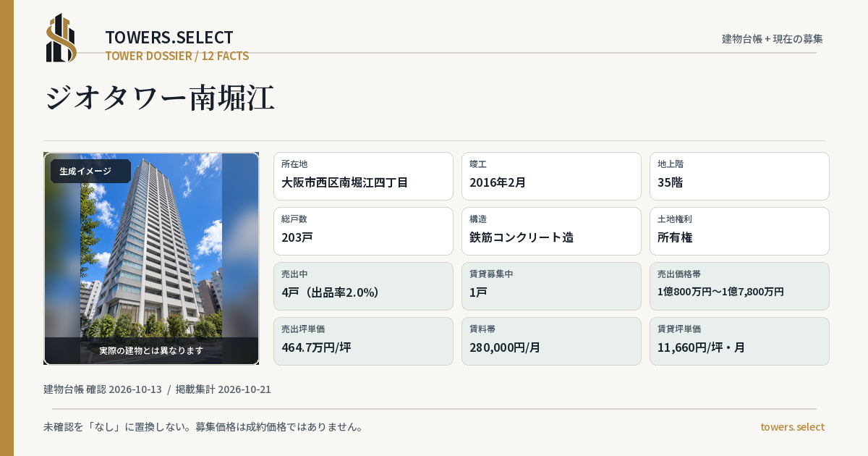Click the 売出価格帯 value 1億800万円〜1億7,800万円
The height and width of the screenshot is (456, 868).
(x=720, y=292)
